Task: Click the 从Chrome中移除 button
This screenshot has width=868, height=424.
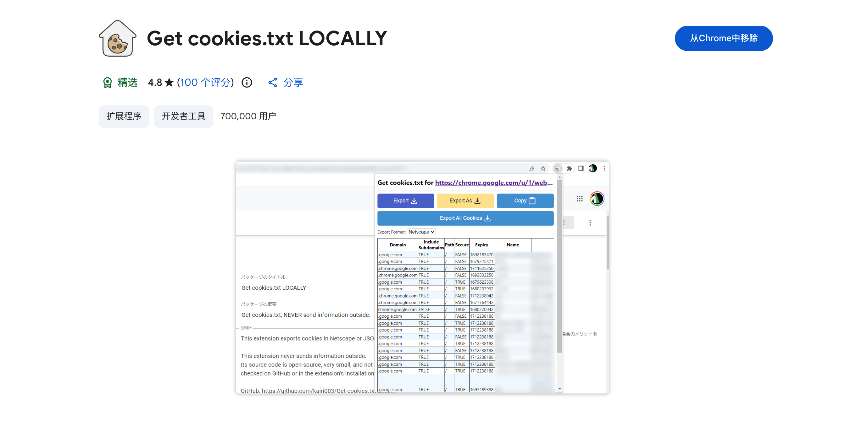Action: pyautogui.click(x=723, y=38)
